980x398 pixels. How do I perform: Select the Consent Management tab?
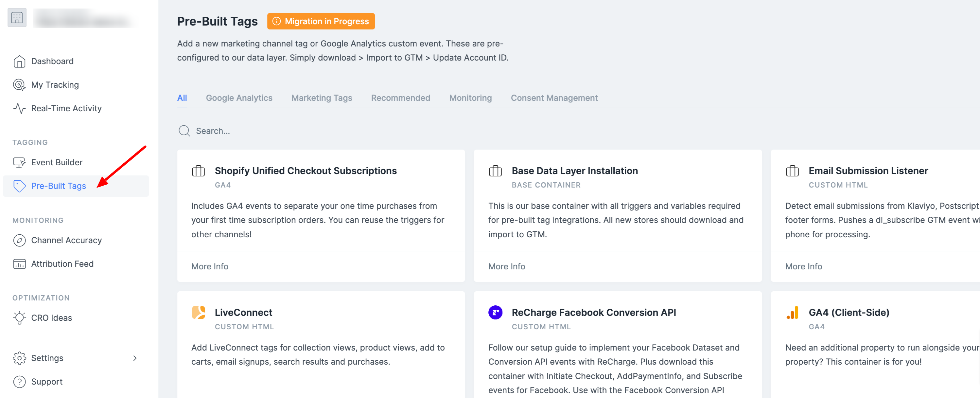554,98
